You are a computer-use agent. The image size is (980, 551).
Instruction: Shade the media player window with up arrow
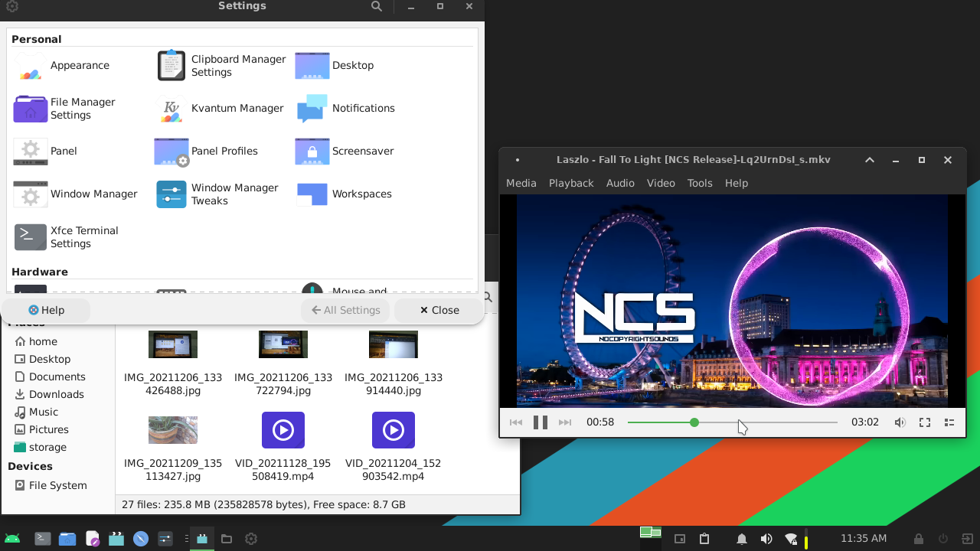(870, 160)
